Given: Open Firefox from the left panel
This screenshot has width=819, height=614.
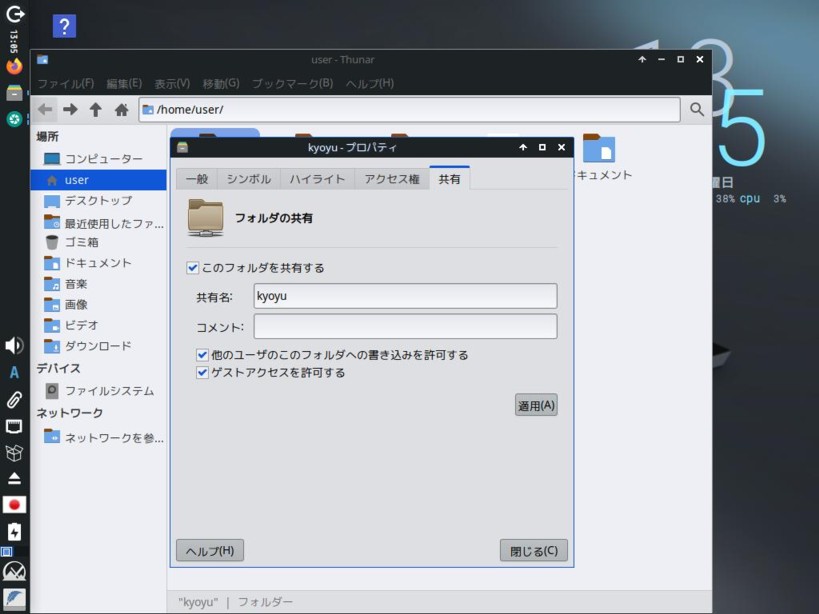Looking at the screenshot, I should tap(14, 67).
